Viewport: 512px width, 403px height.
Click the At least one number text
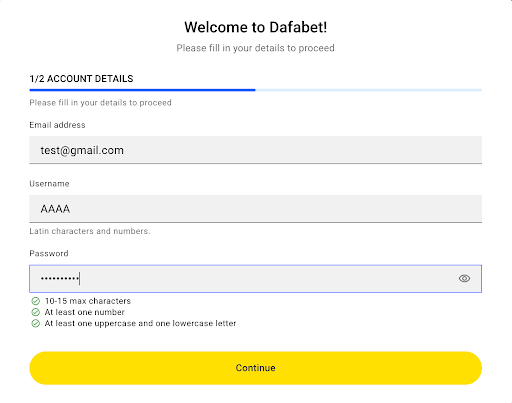(84, 312)
